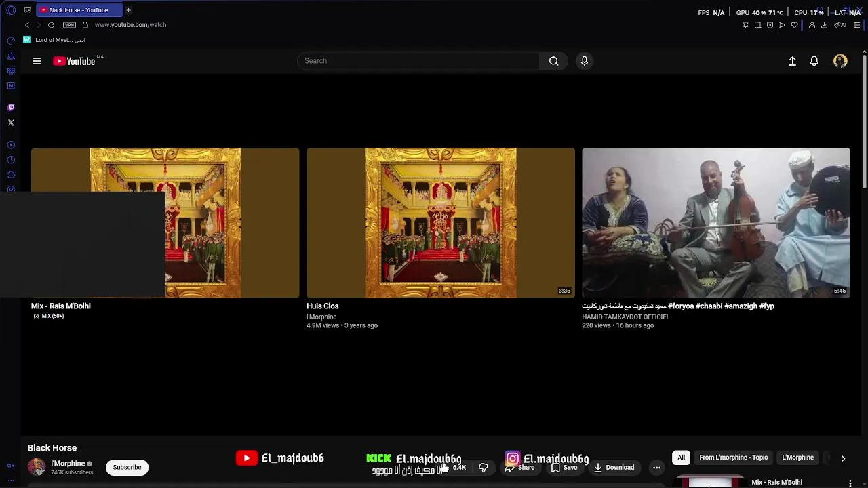Open the player (play triangle) toolbar icon
The height and width of the screenshot is (488, 868).
coord(782,25)
